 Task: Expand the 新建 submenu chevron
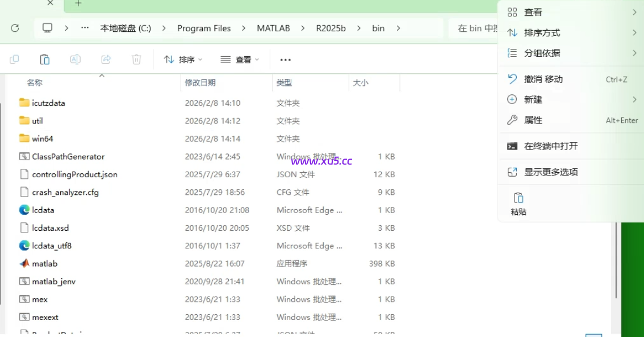(634, 99)
